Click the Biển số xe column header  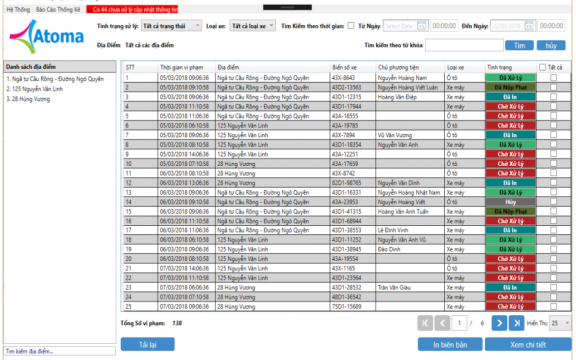[x=353, y=67]
